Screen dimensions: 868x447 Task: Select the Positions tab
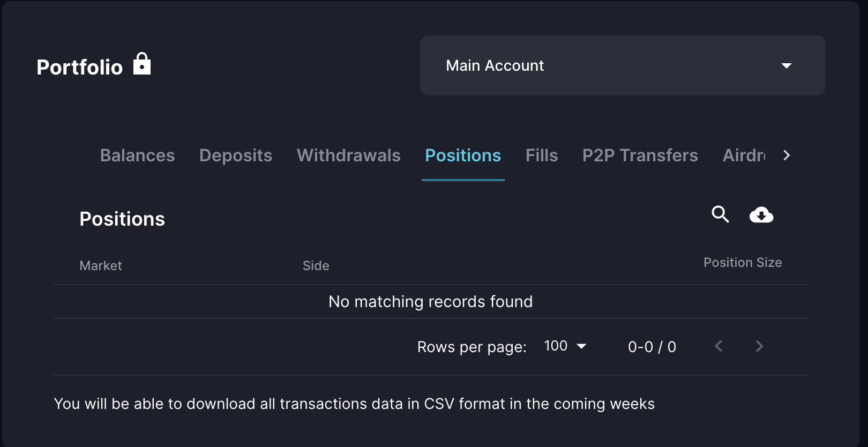[463, 155]
